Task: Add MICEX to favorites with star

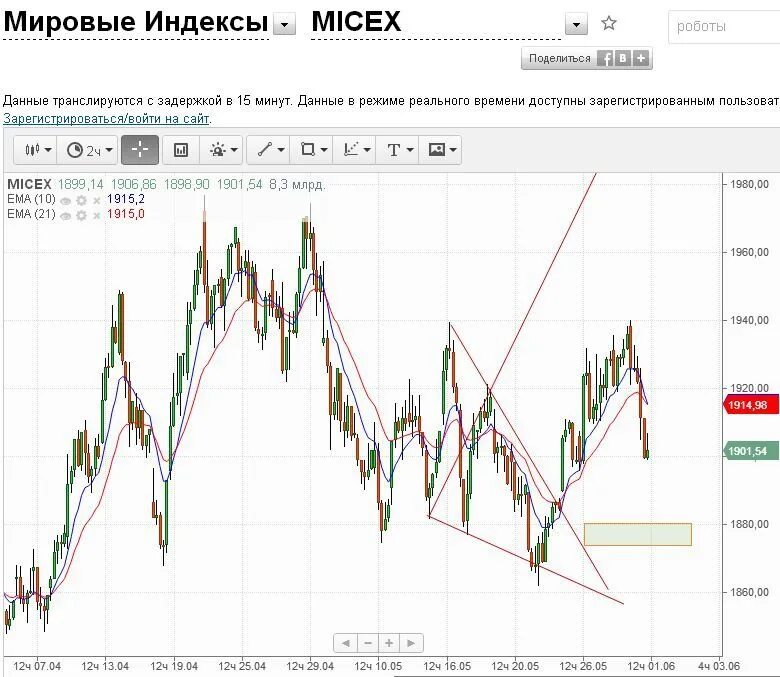Action: tap(609, 23)
